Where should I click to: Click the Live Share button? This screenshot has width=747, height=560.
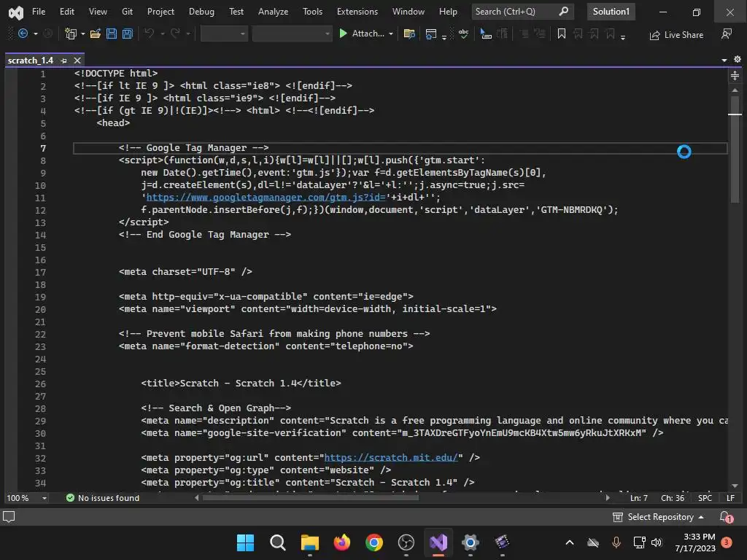676,35
